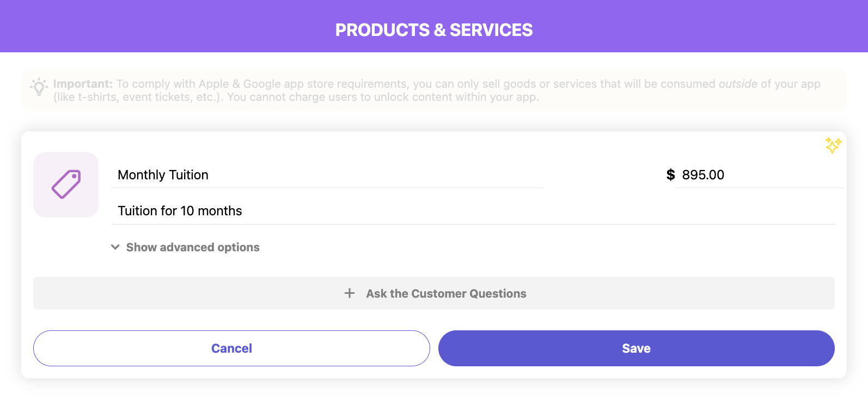Viewport: 868px width, 411px height.
Task: Click the dollar sign currency symbol
Action: (670, 174)
